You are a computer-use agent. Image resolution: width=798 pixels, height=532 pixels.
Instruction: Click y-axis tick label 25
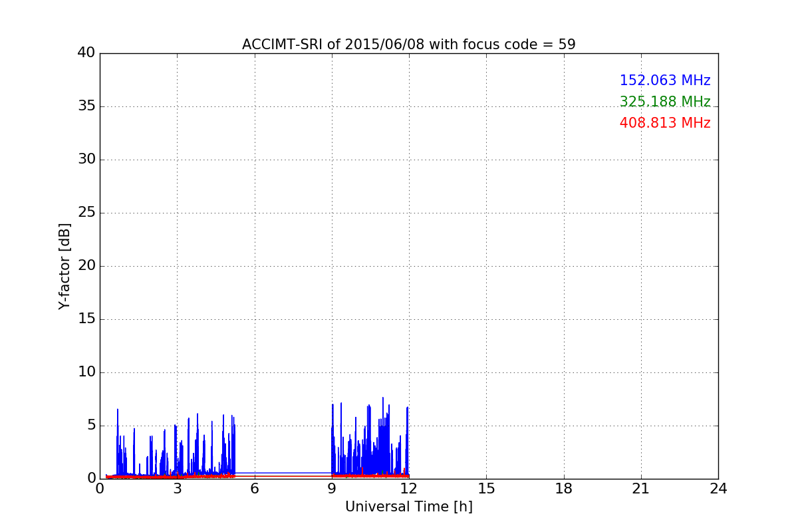tap(86, 212)
